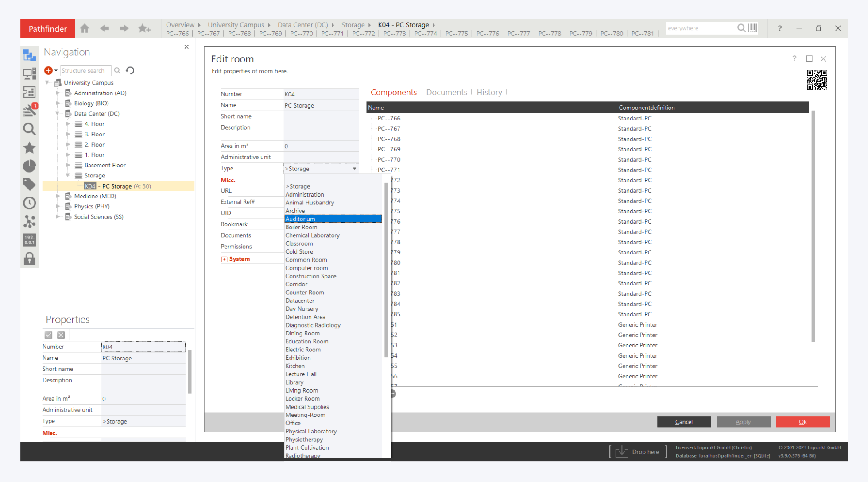The height and width of the screenshot is (482, 868).
Task: Click the X discard icon in Properties
Action: click(x=61, y=335)
